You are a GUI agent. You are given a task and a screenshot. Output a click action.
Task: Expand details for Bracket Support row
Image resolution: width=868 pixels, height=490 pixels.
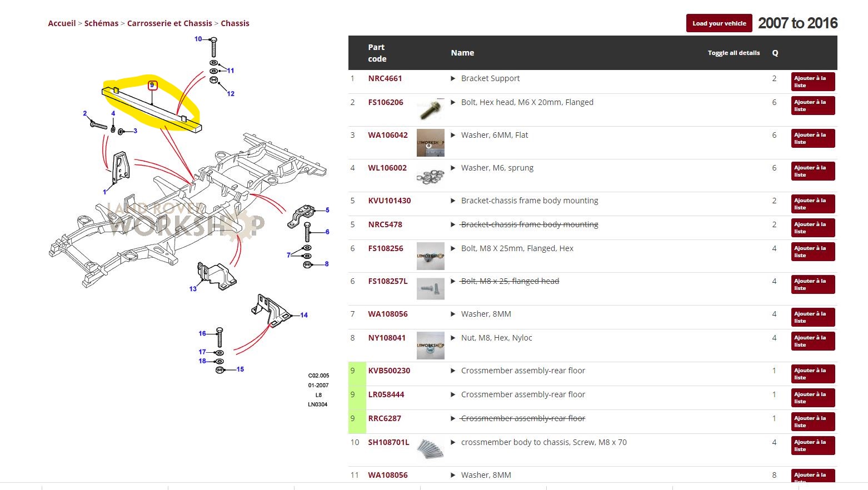click(x=453, y=79)
